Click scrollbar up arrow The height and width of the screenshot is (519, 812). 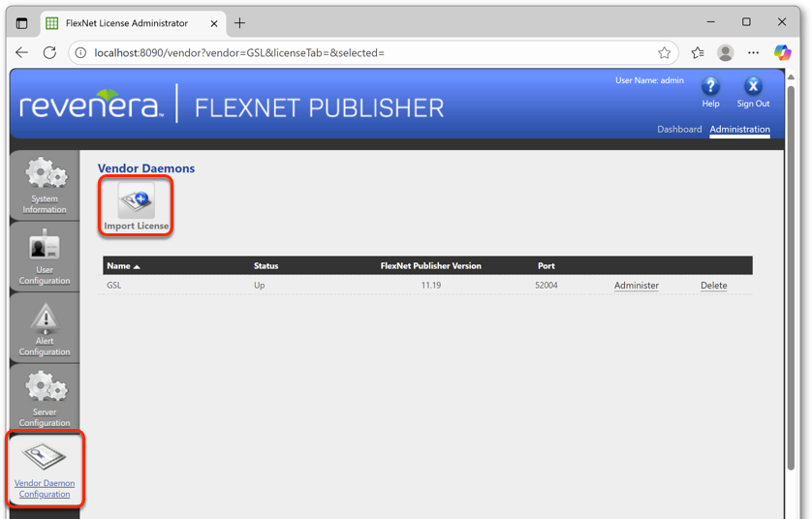pos(791,77)
